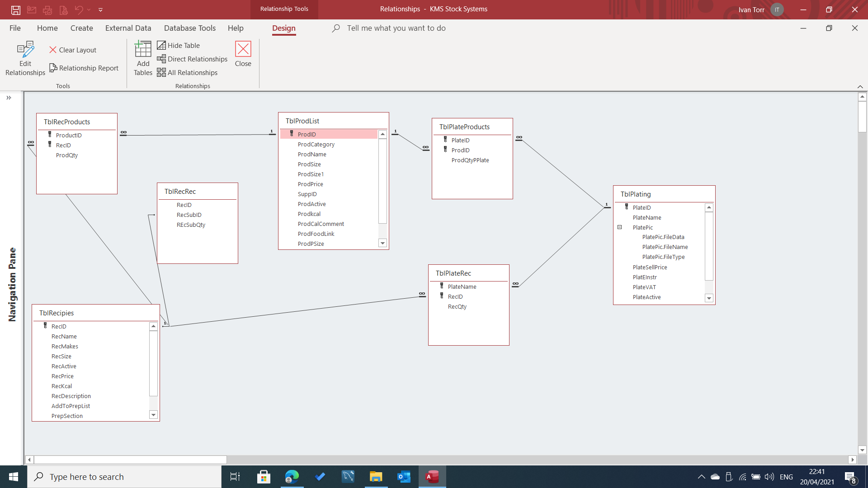Select ProdID field in TblProdList
Image resolution: width=868 pixels, height=488 pixels.
pos(329,134)
